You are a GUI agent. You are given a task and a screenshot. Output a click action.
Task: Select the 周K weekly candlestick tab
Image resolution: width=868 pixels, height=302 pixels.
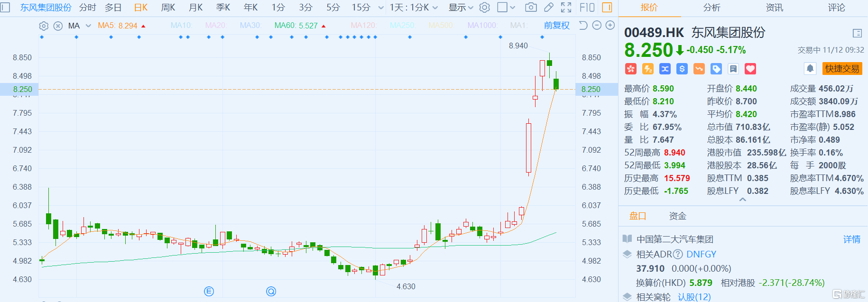point(168,8)
